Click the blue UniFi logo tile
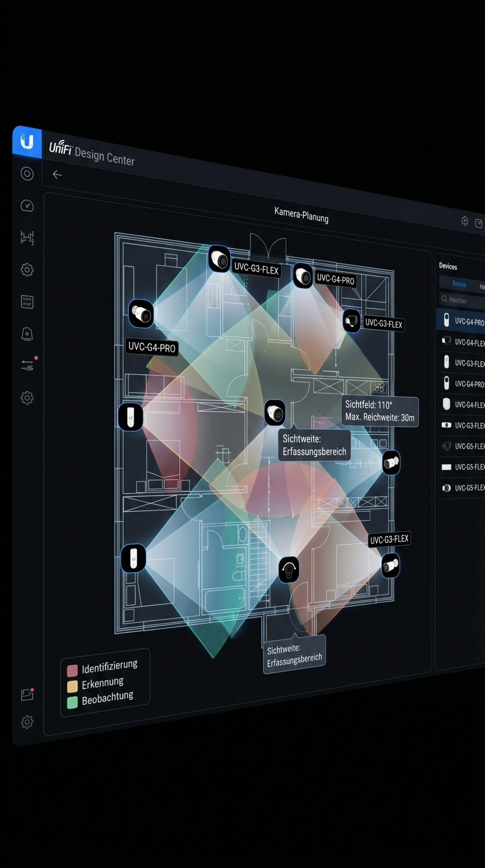The width and height of the screenshot is (485, 868). 27,142
